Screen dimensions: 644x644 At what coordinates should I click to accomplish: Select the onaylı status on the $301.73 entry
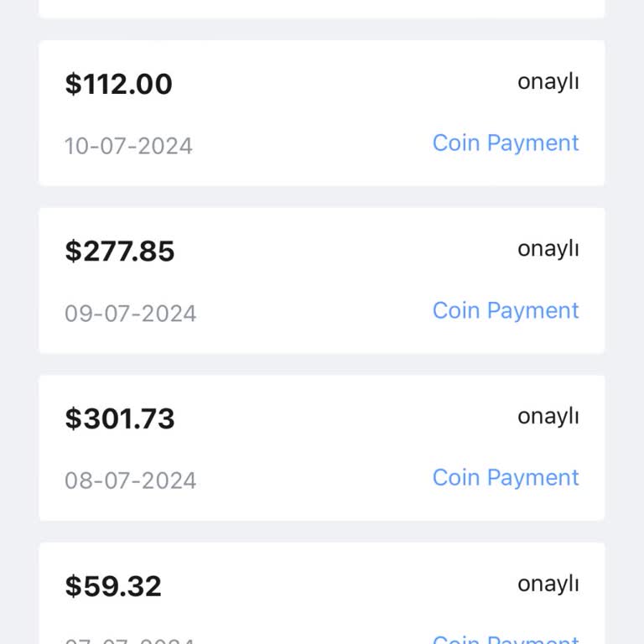[x=548, y=416]
